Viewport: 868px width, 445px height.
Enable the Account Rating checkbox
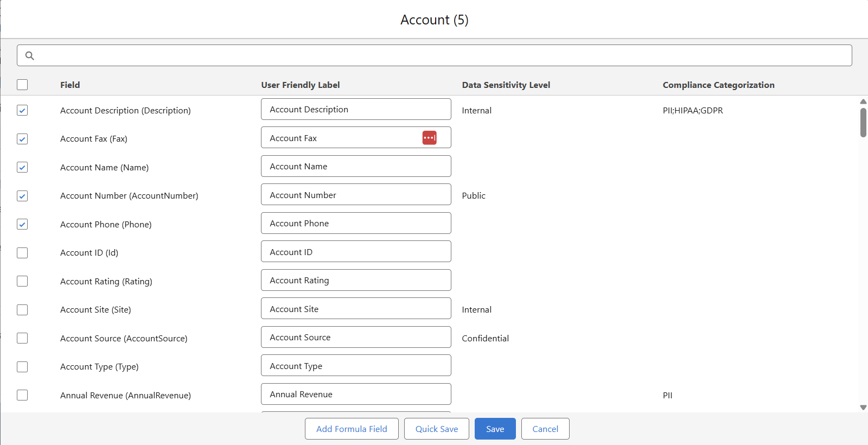tap(22, 281)
